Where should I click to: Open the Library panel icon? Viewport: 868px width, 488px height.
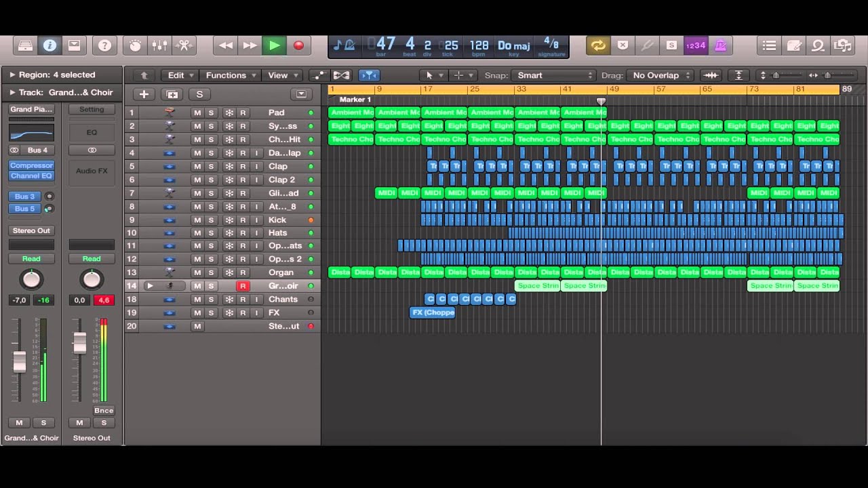click(x=25, y=45)
